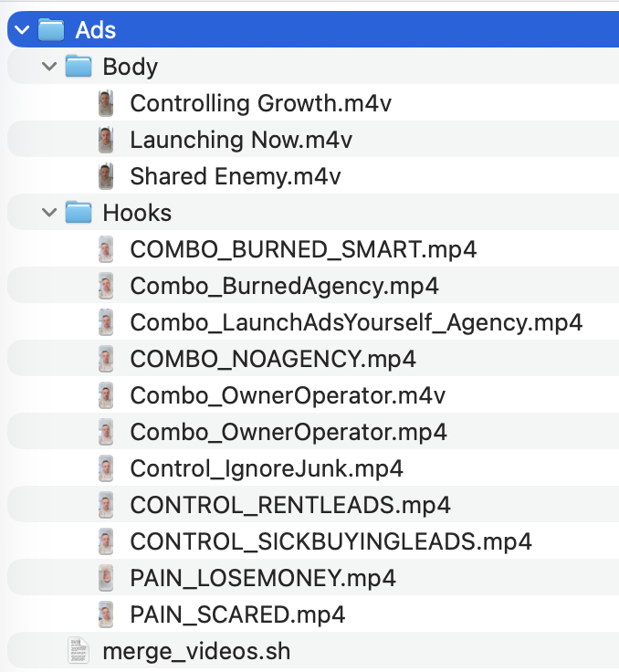Select the Ads folder name
Viewport: 619px width, 672px height.
(96, 30)
